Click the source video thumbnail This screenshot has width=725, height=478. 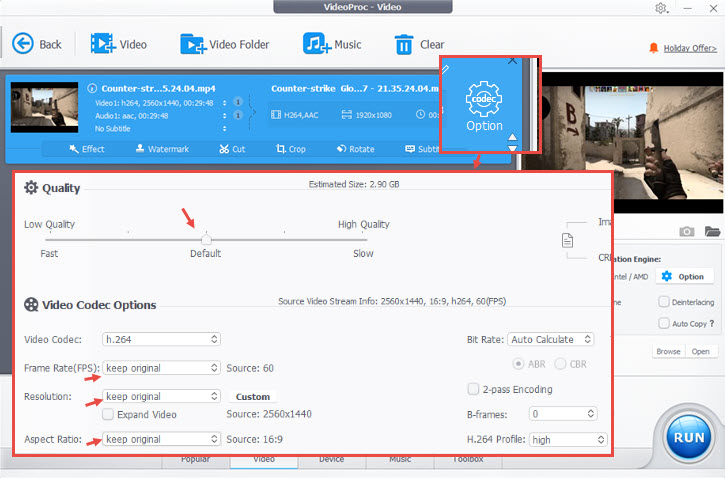point(44,107)
